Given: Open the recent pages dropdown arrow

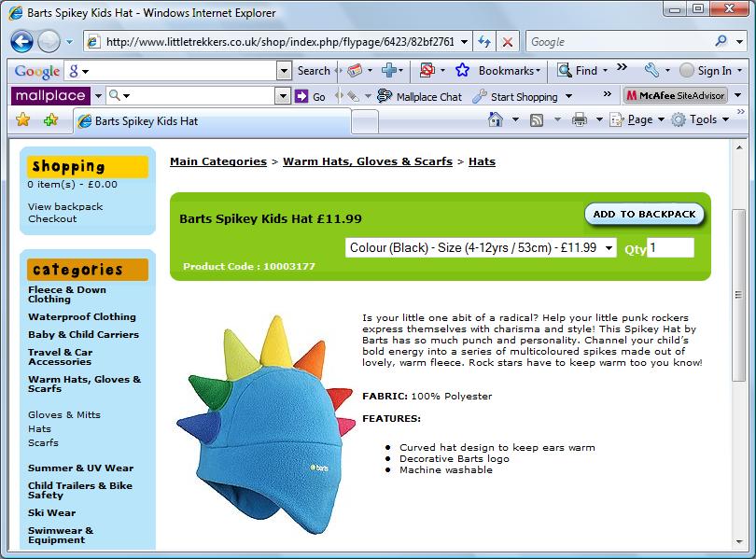Looking at the screenshot, I should [69, 42].
